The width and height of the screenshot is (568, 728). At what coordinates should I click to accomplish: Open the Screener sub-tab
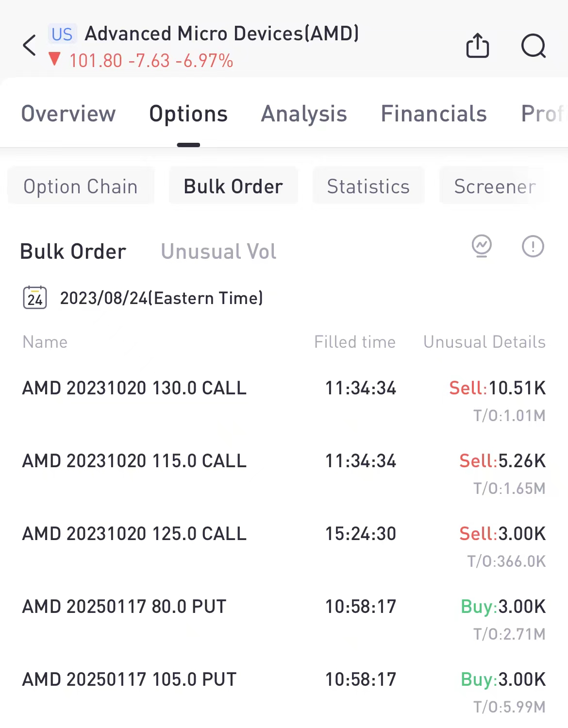[x=495, y=186]
